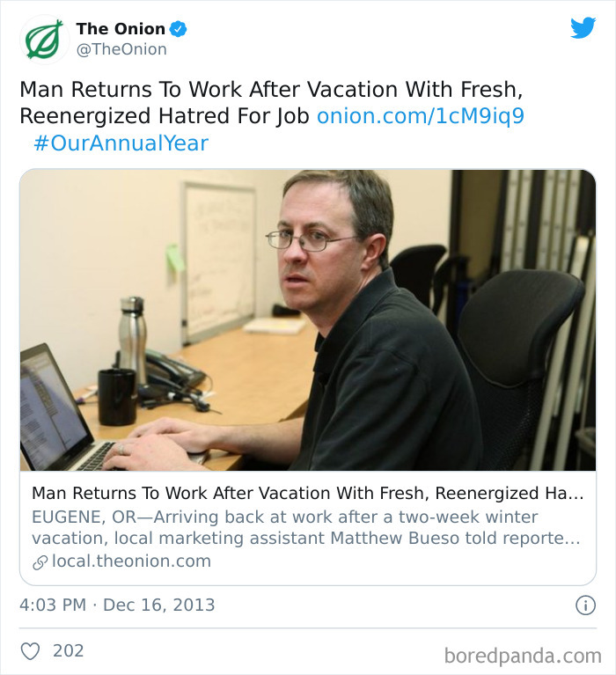The image size is (616, 675).
Task: Click the man at desk photo
Action: (x=308, y=319)
